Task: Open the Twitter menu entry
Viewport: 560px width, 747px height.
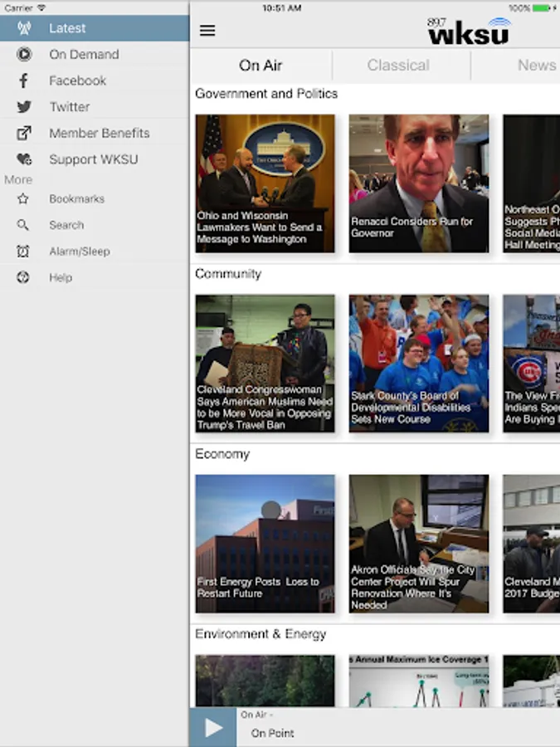Action: pos(95,107)
